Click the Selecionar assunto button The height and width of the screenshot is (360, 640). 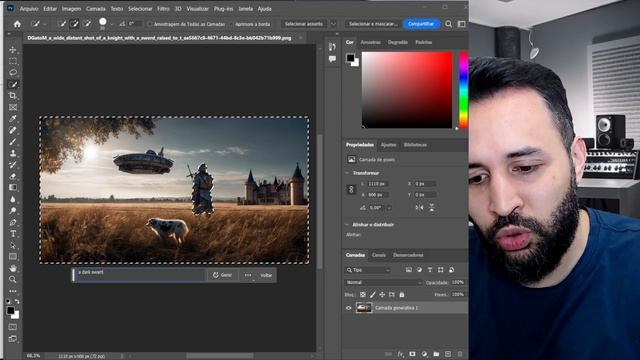coord(304,24)
